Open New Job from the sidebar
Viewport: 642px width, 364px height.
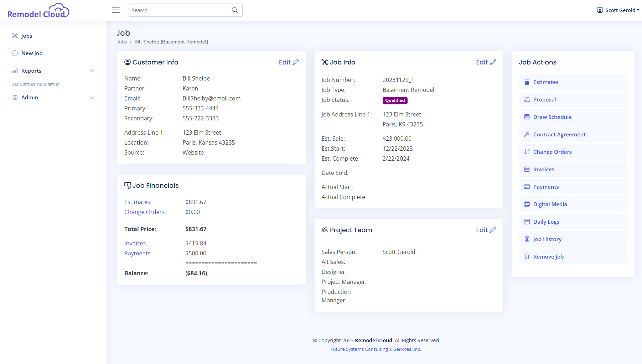click(x=32, y=53)
